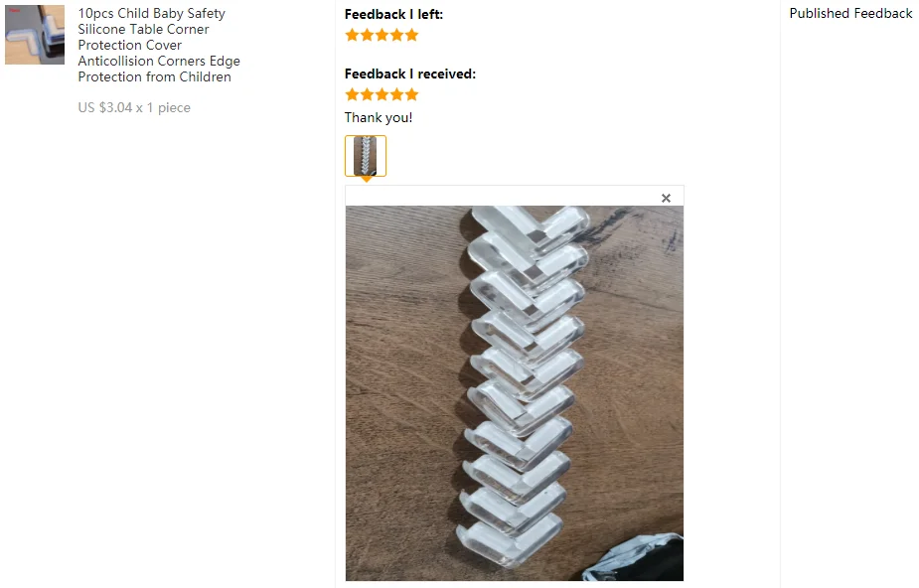The width and height of the screenshot is (919, 588).
Task: Click orange pointer arrow below photo thumbnail
Action: pyautogui.click(x=366, y=179)
